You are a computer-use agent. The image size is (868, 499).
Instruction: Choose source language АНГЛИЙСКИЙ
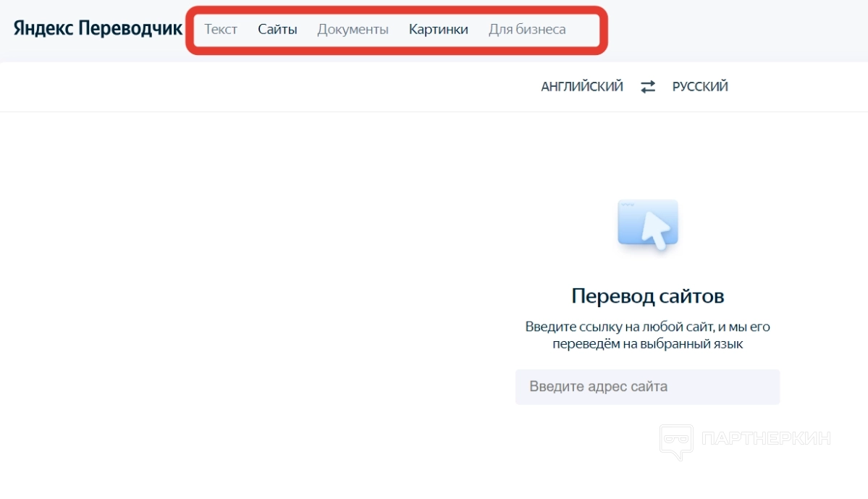coord(582,86)
